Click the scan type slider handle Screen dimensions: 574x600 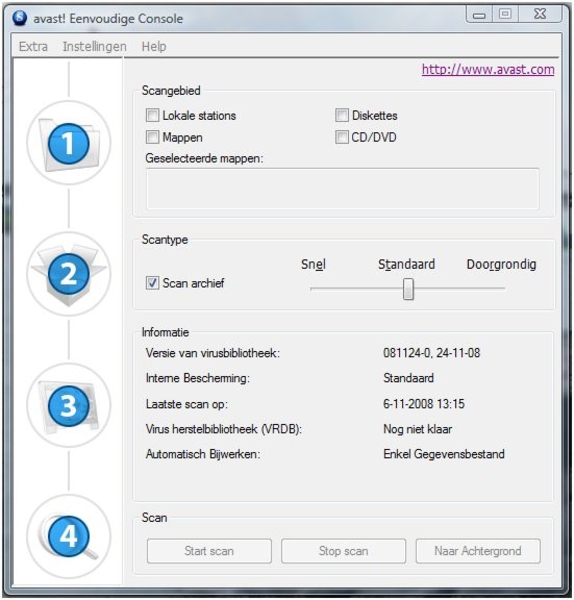click(408, 289)
